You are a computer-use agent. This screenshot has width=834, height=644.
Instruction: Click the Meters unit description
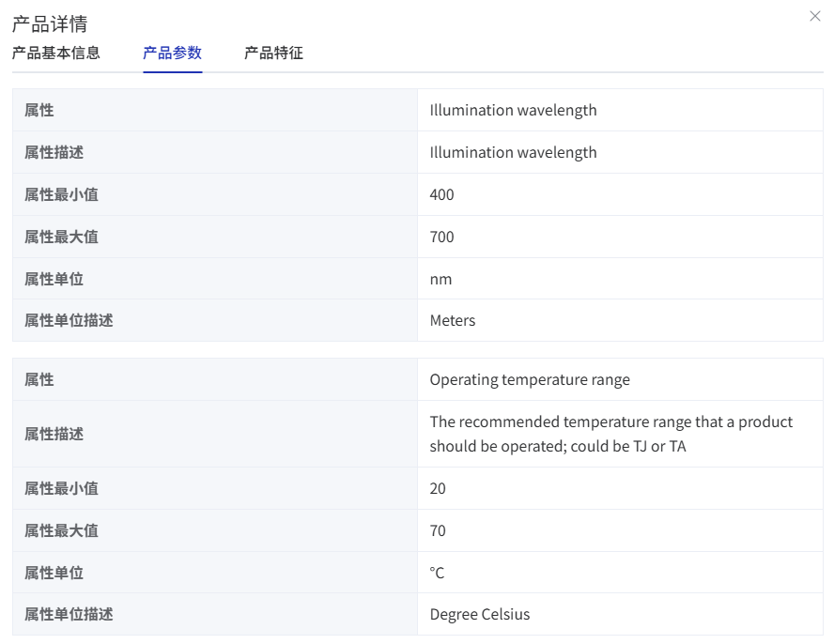453,321
